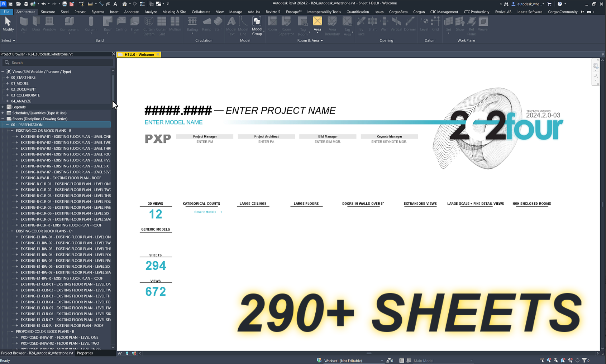Image resolution: width=606 pixels, height=364 pixels.
Task: Click the Undo arrow in quick access toolbar
Action: coord(43,4)
